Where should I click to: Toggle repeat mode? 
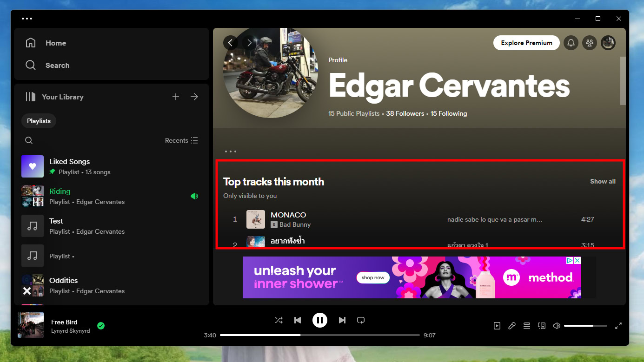click(360, 320)
